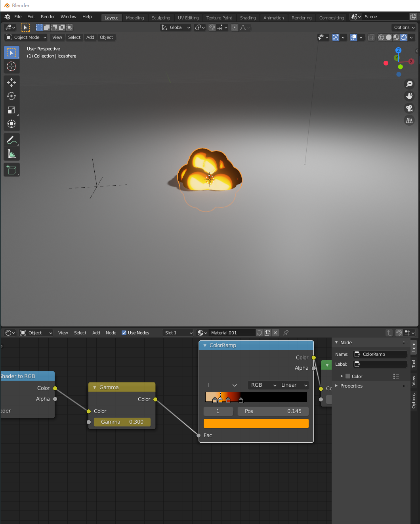This screenshot has height=524, width=420.
Task: Open the viewport Options dropdown
Action: pos(404,27)
